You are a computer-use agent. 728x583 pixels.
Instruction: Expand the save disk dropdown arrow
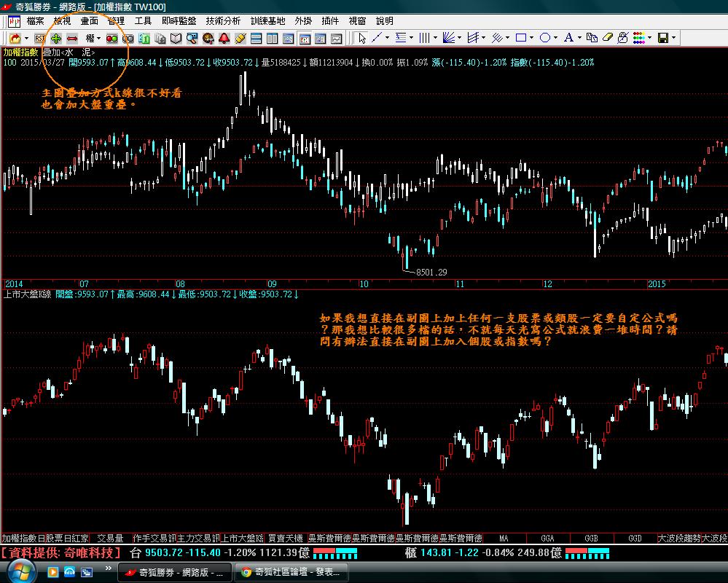coord(673,37)
